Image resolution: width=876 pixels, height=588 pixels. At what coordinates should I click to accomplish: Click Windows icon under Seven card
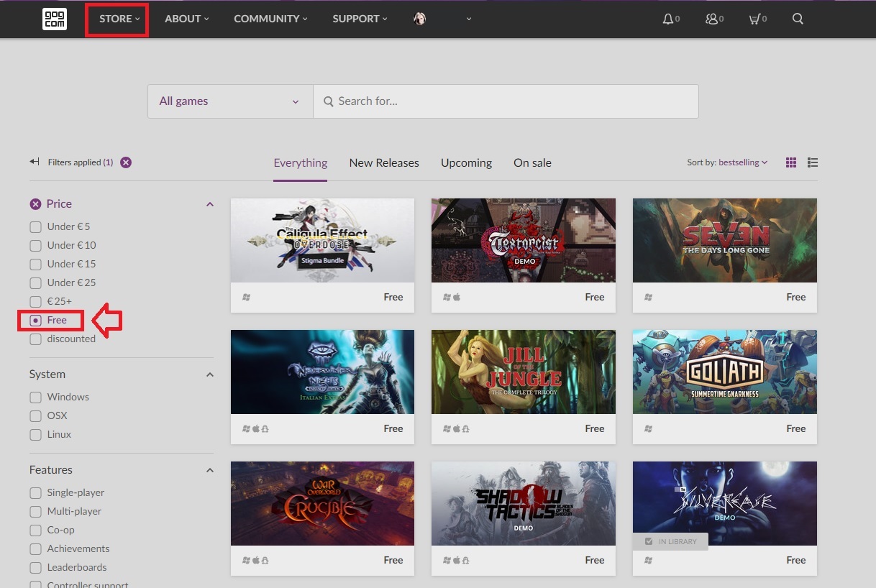pos(649,297)
